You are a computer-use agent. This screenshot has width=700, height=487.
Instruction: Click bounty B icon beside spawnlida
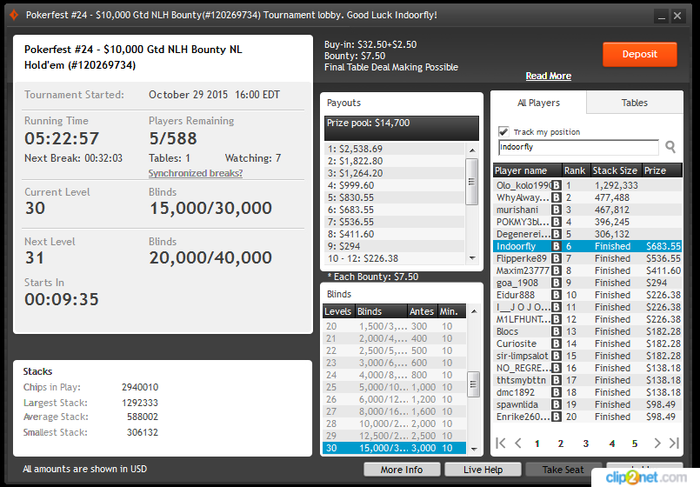pos(556,404)
